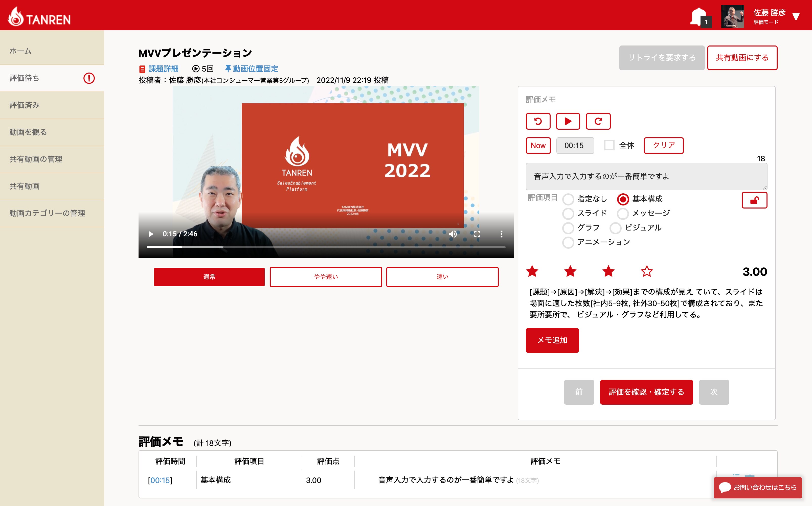This screenshot has height=506, width=812.
Task: Click the 00:15 time field
Action: click(575, 146)
